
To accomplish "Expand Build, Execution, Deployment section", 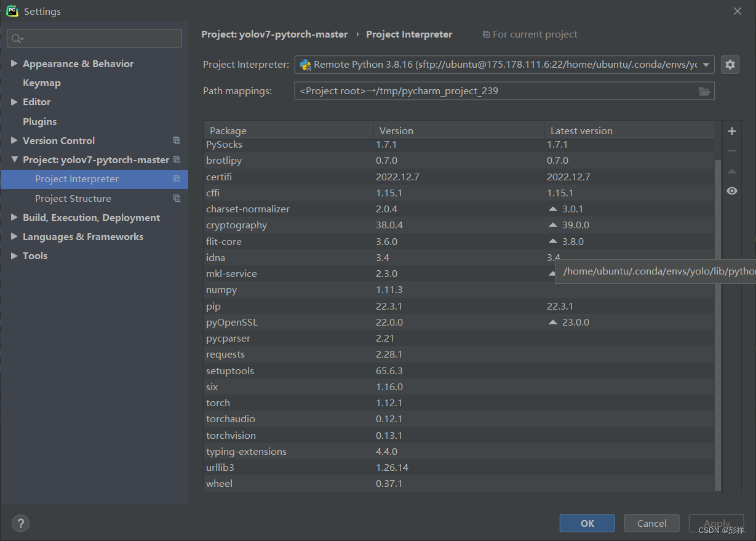I will coord(14,217).
